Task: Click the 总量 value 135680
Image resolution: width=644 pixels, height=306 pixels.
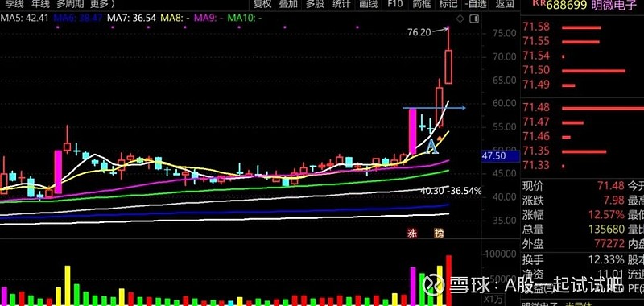Action: click(x=607, y=229)
